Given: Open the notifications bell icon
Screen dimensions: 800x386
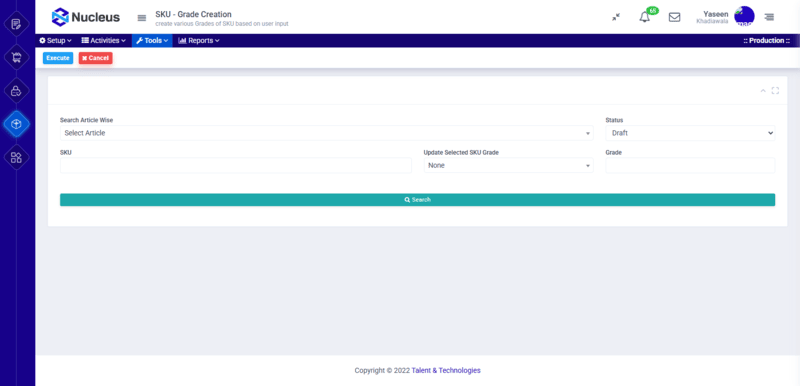Looking at the screenshot, I should 644,17.
